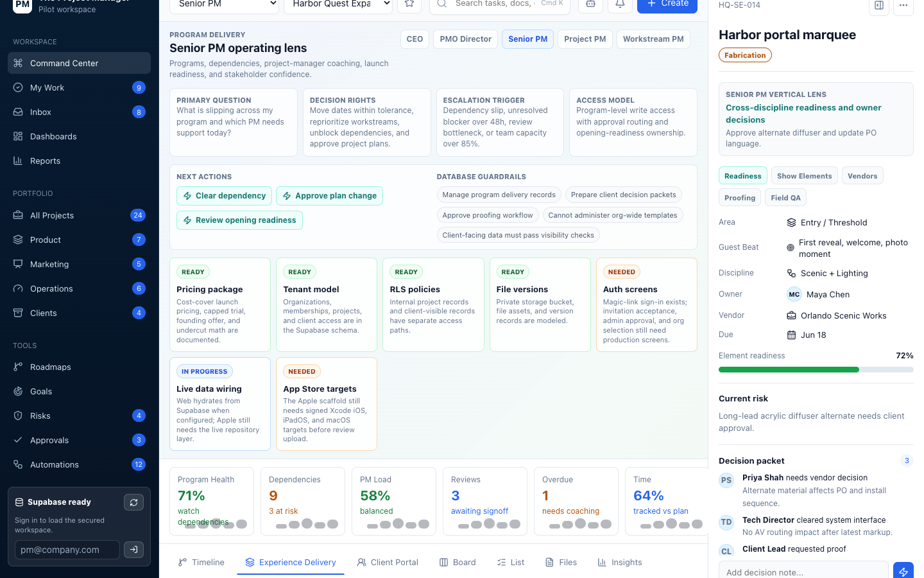Go to Dashboards in the sidebar
The image size is (924, 578).
click(79, 136)
